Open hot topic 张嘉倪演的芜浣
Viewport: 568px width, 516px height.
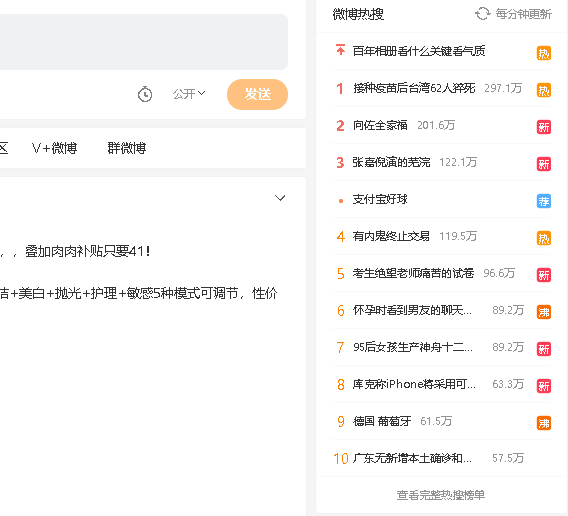coord(391,162)
